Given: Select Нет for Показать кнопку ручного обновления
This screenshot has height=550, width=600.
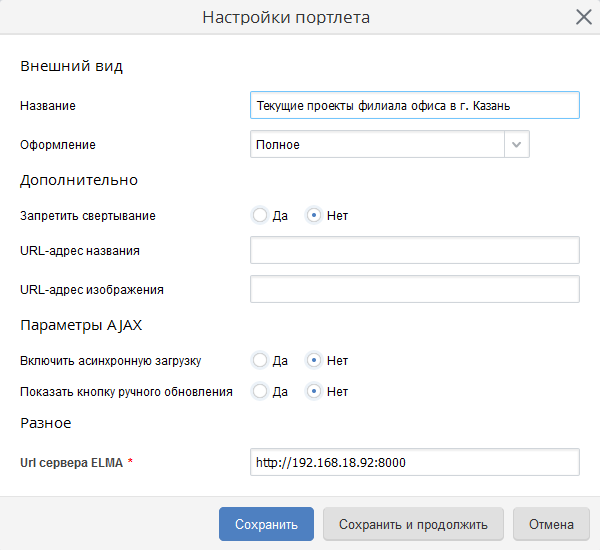Looking at the screenshot, I should [314, 391].
